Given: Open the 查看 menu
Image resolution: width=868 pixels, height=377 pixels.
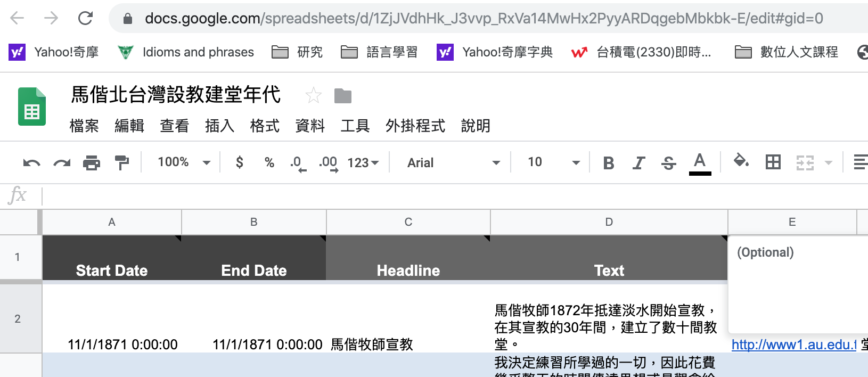Looking at the screenshot, I should tap(175, 126).
